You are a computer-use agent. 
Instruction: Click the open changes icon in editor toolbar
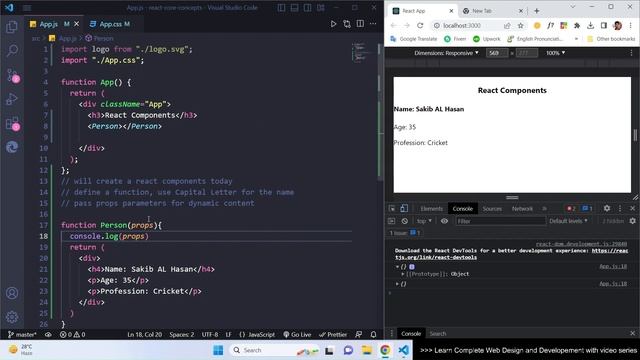347,24
